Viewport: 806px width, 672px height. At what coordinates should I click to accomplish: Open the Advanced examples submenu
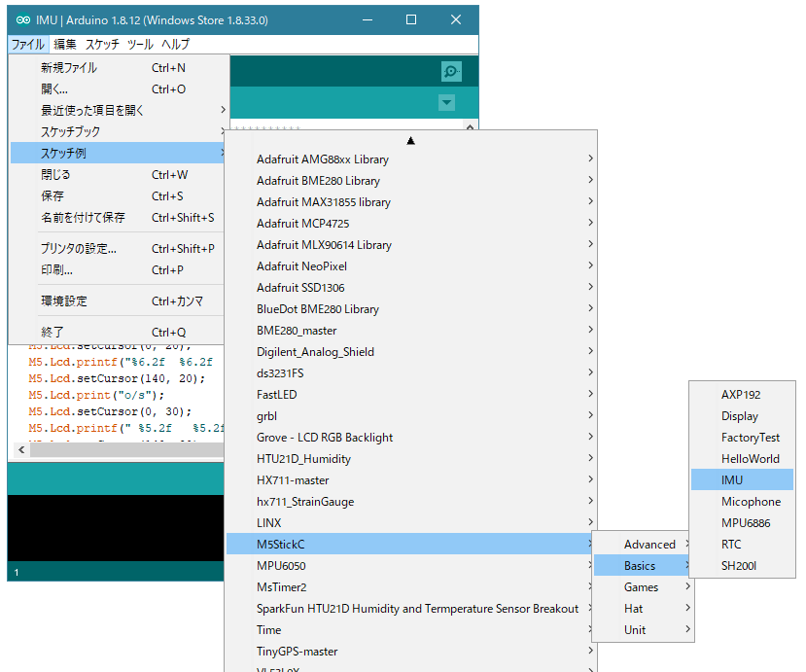(643, 544)
